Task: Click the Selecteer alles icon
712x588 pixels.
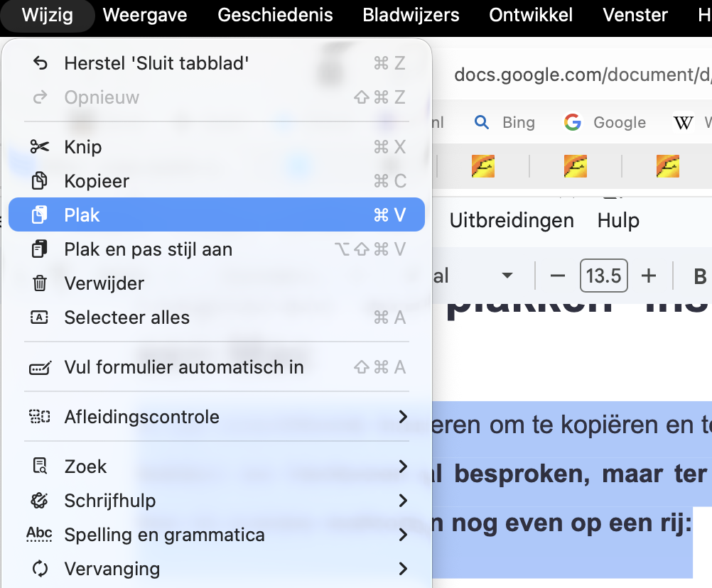Action: pyautogui.click(x=41, y=317)
